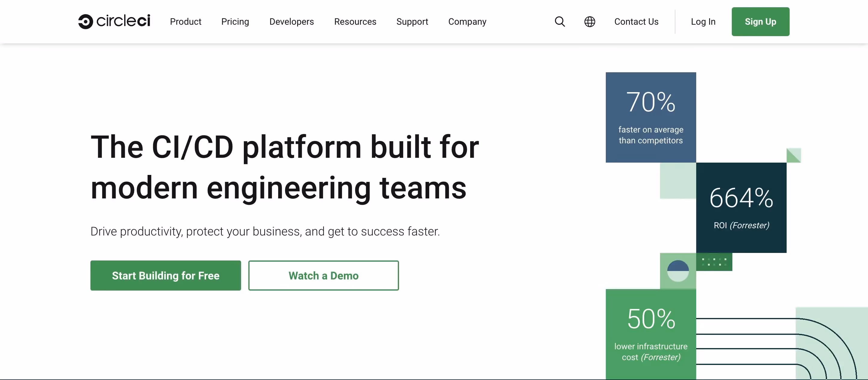This screenshot has width=868, height=380.
Task: Expand the Resources menu
Action: [355, 22]
